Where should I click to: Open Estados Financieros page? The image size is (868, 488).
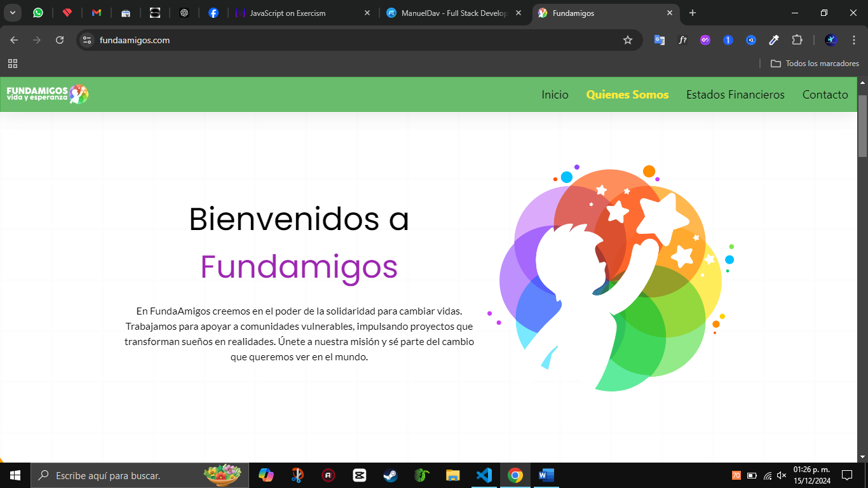[735, 95]
